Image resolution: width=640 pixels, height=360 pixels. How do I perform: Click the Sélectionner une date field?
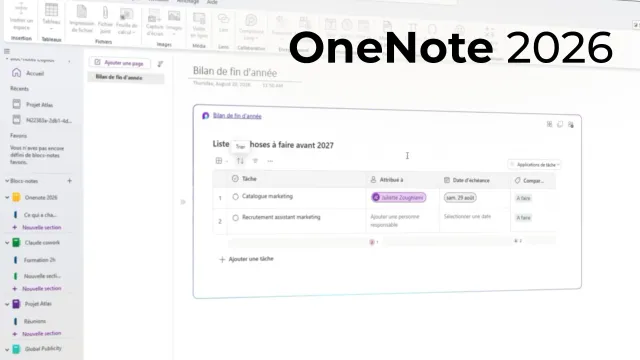tap(467, 216)
